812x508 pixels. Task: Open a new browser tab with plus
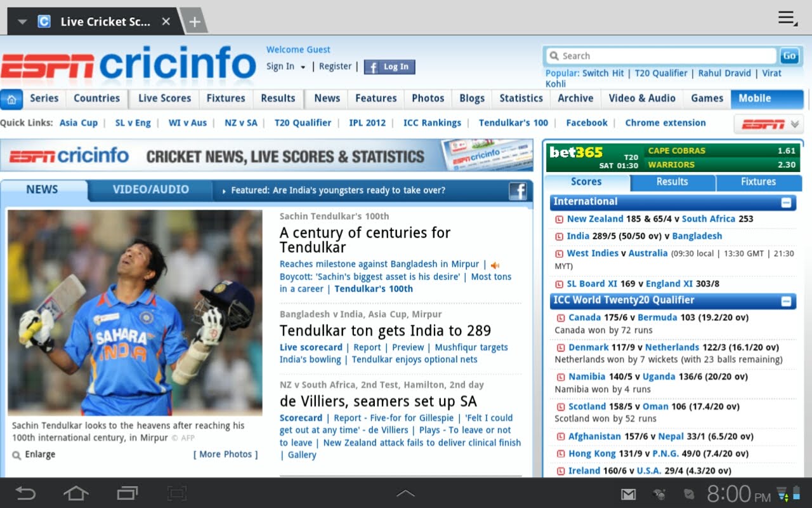[194, 22]
